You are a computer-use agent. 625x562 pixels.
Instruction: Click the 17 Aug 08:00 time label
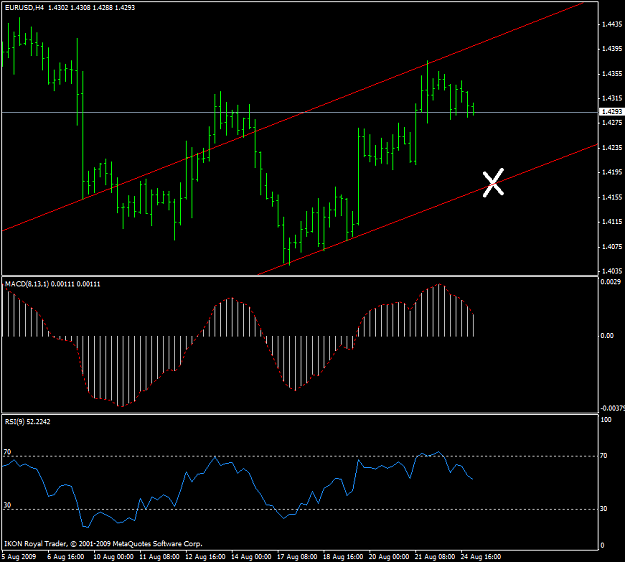[297, 556]
